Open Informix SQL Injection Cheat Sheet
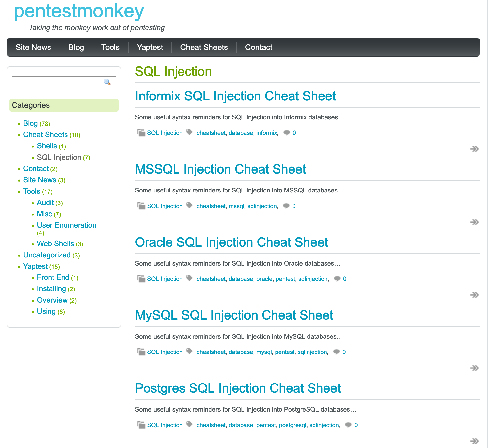This screenshot has height=448, width=488. click(x=235, y=96)
